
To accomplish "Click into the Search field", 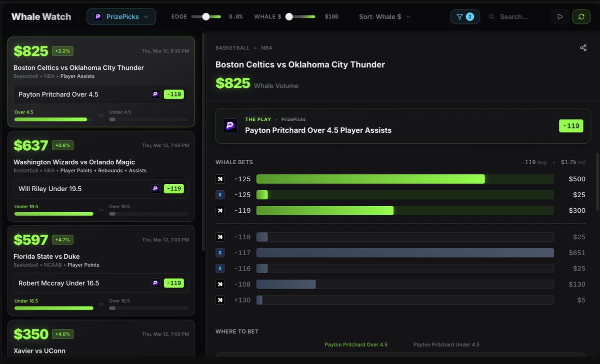I will [x=513, y=16].
